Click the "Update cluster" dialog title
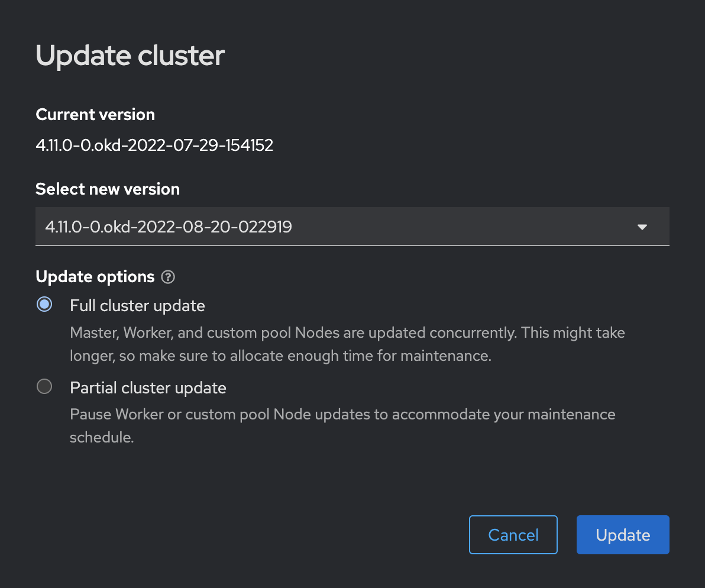This screenshot has width=705, height=588. click(130, 56)
